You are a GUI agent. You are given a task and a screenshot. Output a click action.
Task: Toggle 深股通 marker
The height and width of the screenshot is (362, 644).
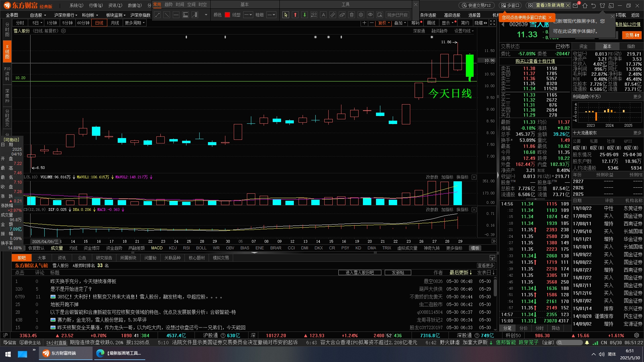[419, 31]
